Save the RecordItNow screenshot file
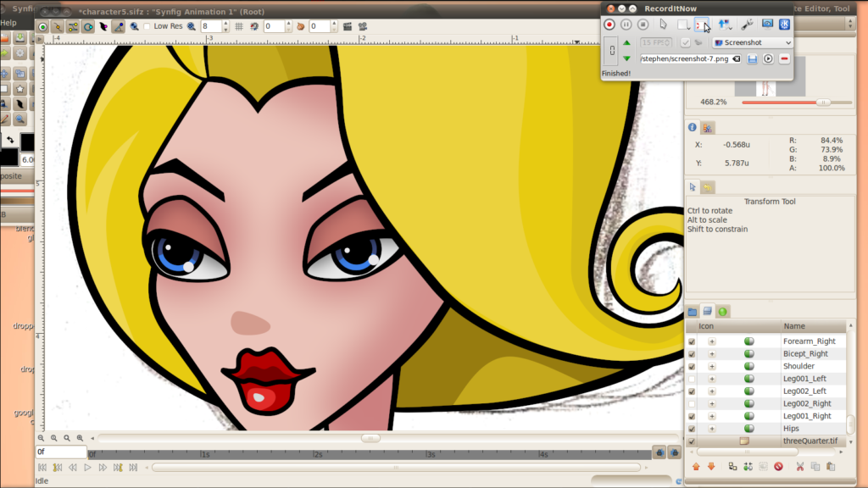Image resolution: width=868 pixels, height=488 pixels. (753, 58)
